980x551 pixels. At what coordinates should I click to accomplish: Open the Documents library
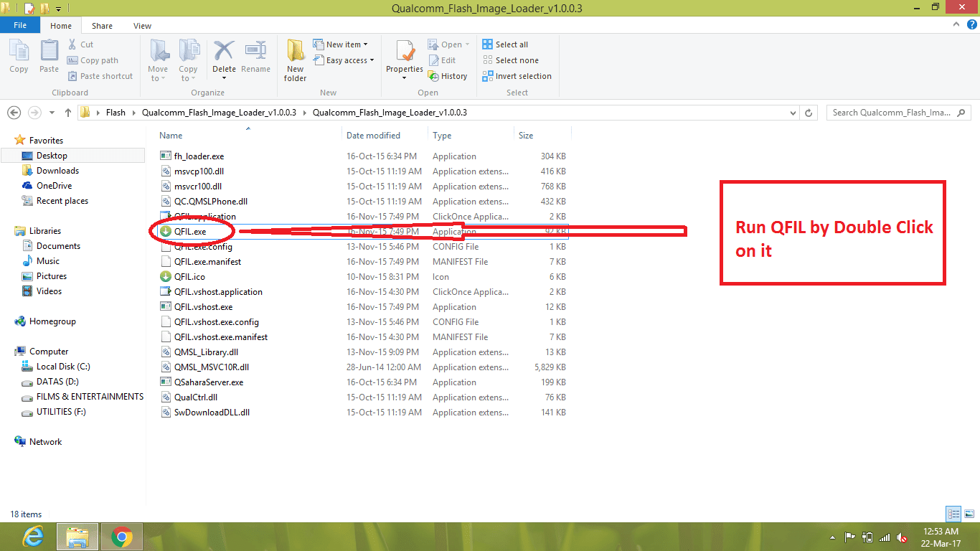[x=58, y=246]
